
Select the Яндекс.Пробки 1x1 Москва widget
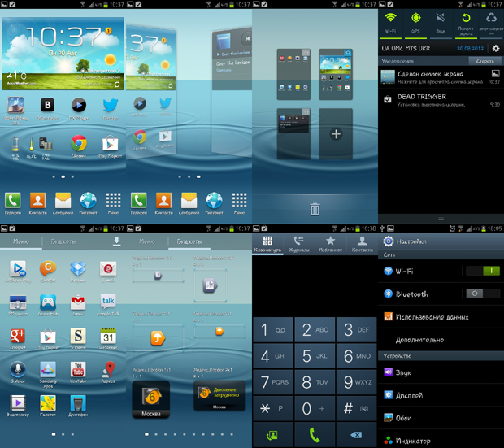pyautogui.click(x=151, y=399)
